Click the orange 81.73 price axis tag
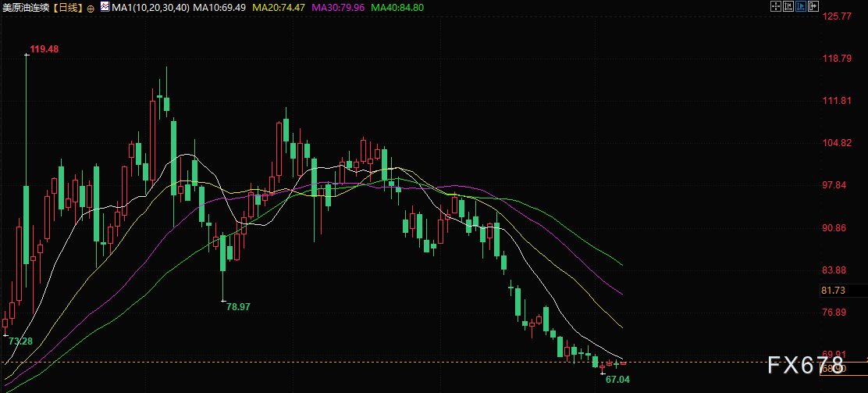Image resolution: width=868 pixels, height=393 pixels. click(833, 291)
